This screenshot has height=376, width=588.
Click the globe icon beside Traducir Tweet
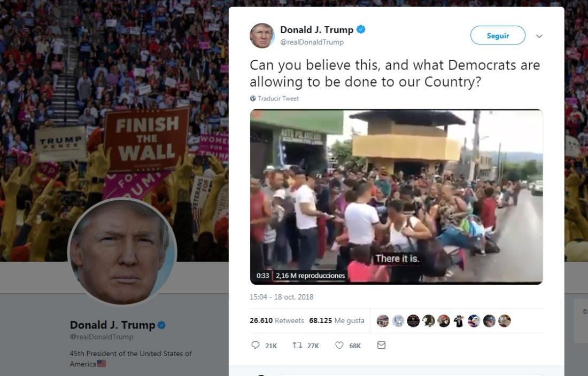253,98
